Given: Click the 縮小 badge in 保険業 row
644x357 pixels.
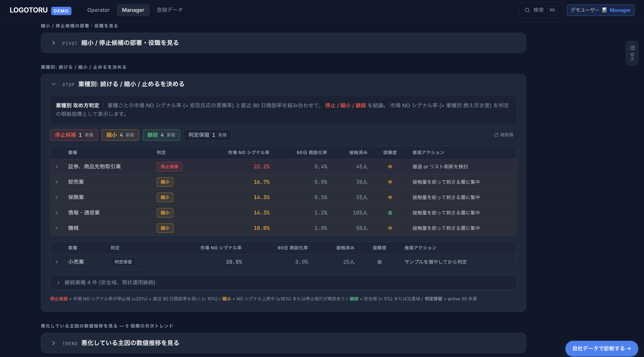Looking at the screenshot, I should click(x=165, y=197).
